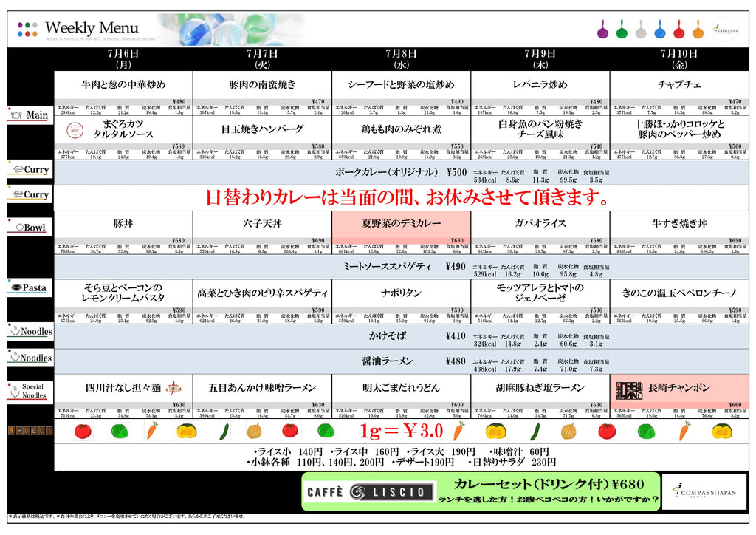This screenshot has height=535, width=756.
Task: Click the 日替りサラダ 230円 text
Action: coord(512,462)
